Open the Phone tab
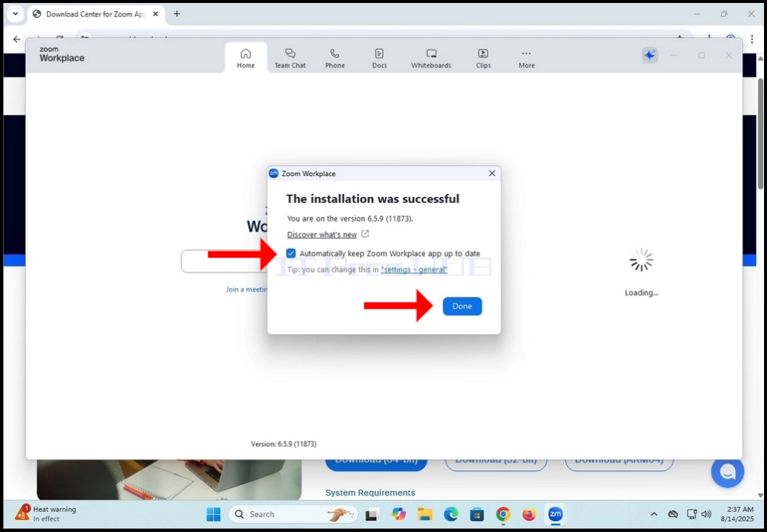Image resolution: width=767 pixels, height=532 pixels. point(334,58)
